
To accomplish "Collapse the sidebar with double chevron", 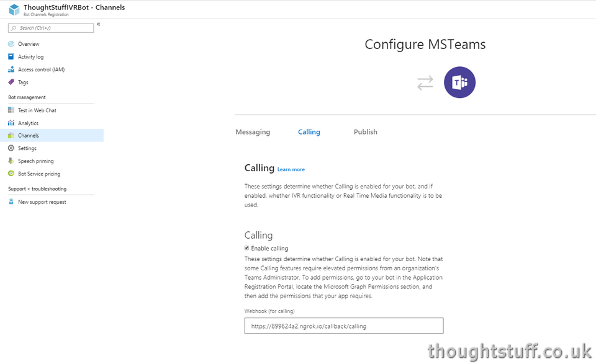I will [99, 24].
